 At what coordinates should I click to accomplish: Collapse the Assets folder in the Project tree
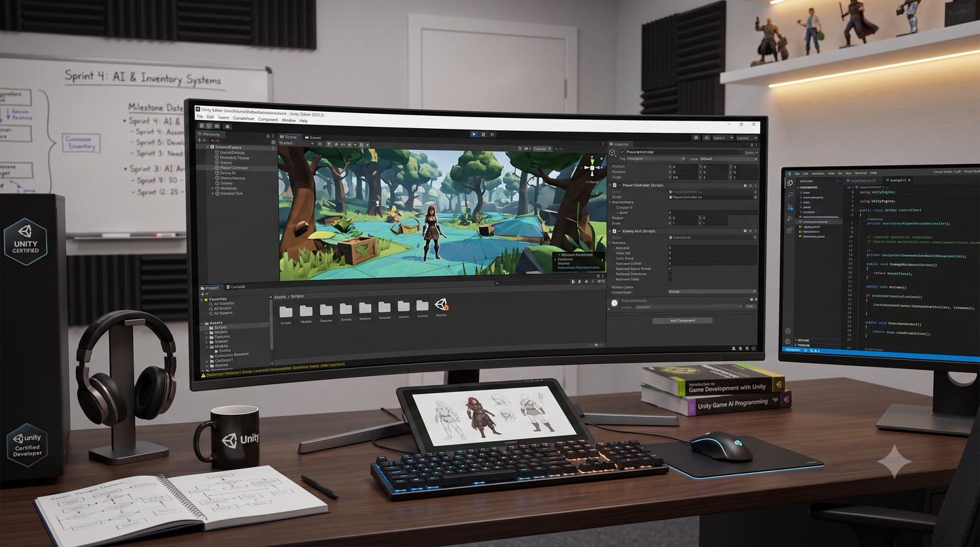(201, 323)
